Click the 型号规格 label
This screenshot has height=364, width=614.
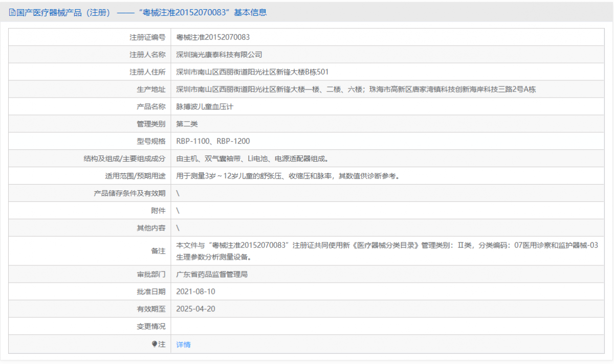point(151,141)
